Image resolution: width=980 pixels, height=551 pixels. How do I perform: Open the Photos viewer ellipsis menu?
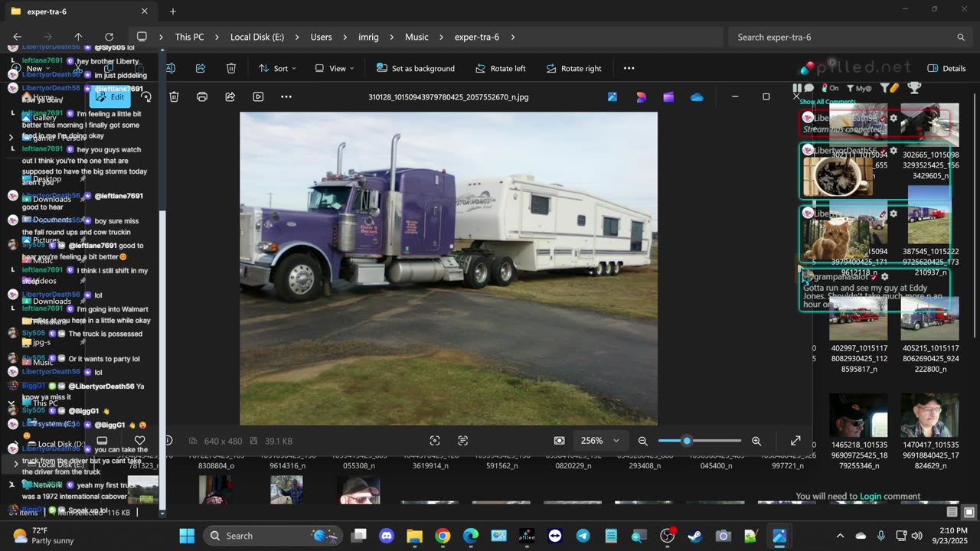286,97
